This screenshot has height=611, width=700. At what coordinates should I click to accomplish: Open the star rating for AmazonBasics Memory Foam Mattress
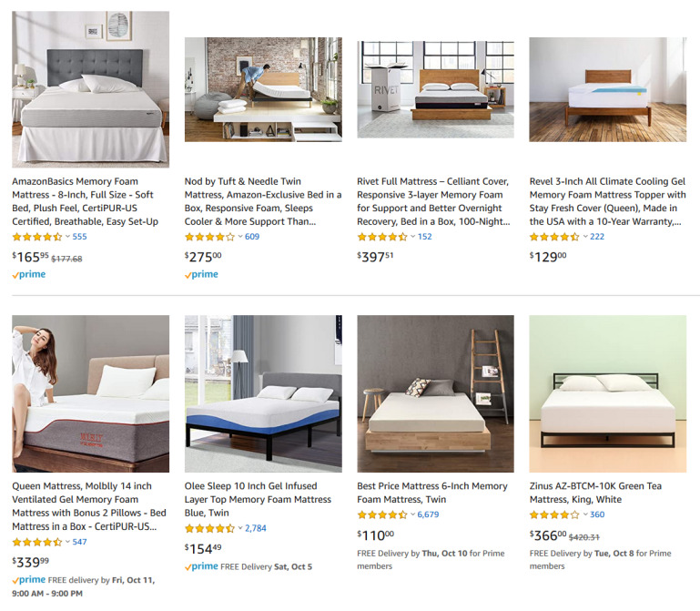click(x=36, y=237)
